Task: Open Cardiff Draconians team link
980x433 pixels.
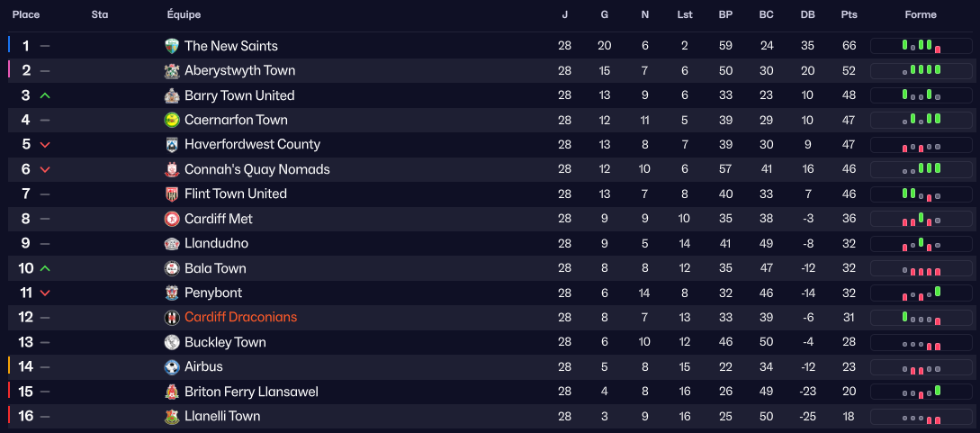Action: pyautogui.click(x=240, y=317)
